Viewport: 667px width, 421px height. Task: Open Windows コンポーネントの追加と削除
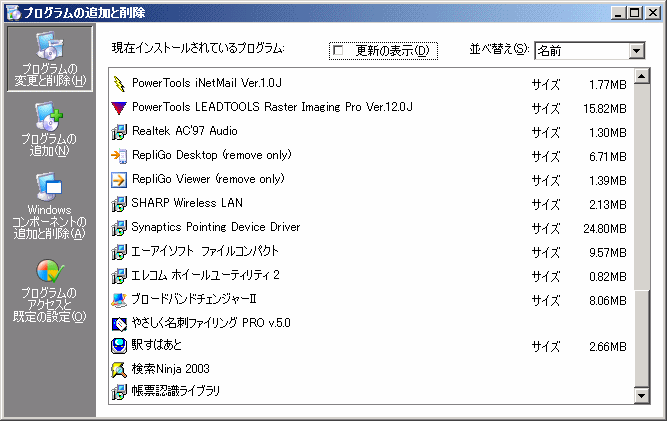(50, 205)
